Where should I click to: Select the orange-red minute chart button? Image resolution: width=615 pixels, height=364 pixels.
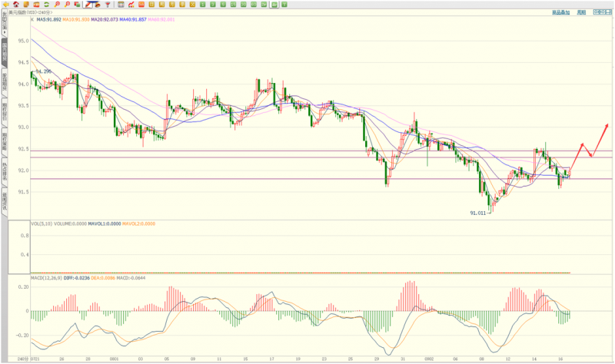point(141,5)
